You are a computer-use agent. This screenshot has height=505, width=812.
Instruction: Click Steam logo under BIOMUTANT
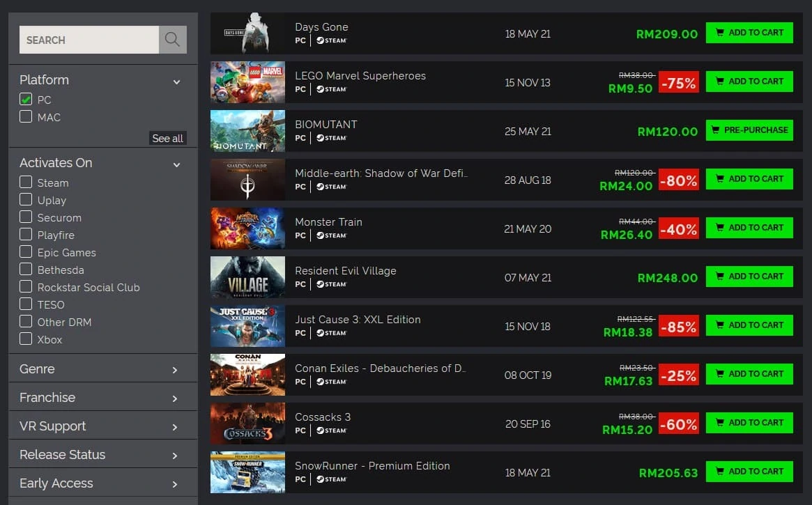332,138
